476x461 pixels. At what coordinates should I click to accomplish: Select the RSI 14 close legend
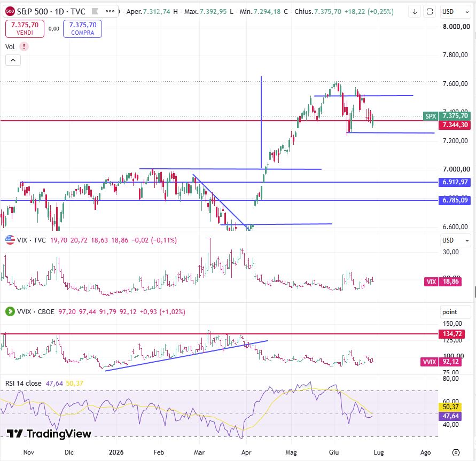[x=23, y=384]
